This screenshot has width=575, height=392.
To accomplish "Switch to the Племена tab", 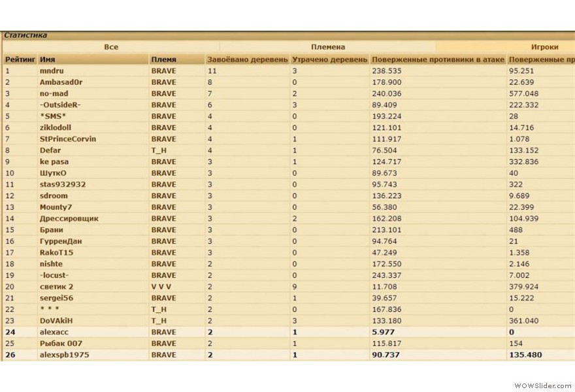I will (x=327, y=46).
